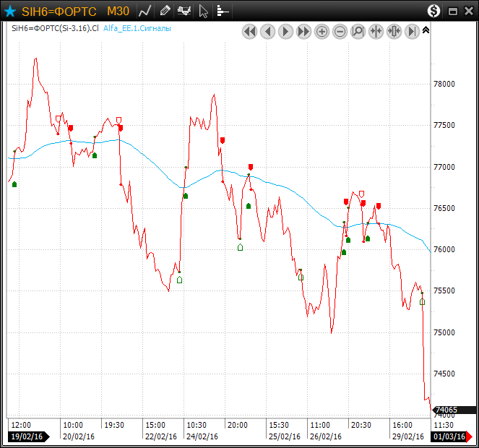Click the dollar sign trade button
The image size is (479, 448).
coord(433,11)
